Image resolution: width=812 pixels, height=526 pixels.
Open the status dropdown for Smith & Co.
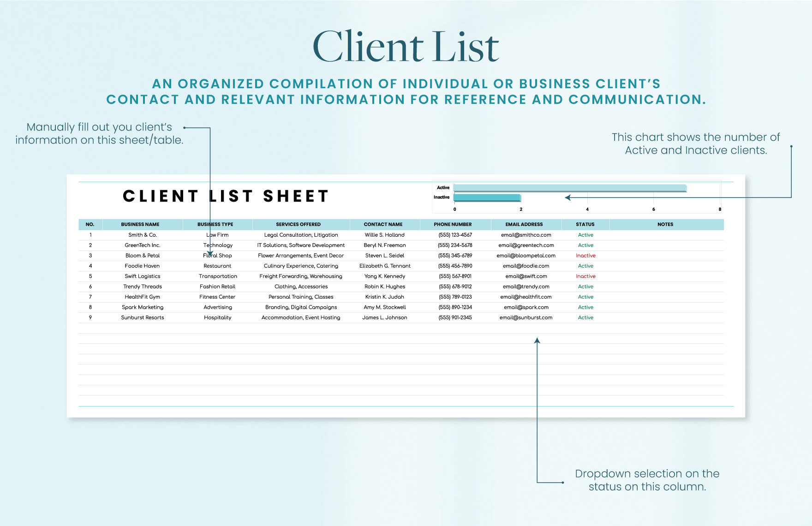tap(585, 235)
